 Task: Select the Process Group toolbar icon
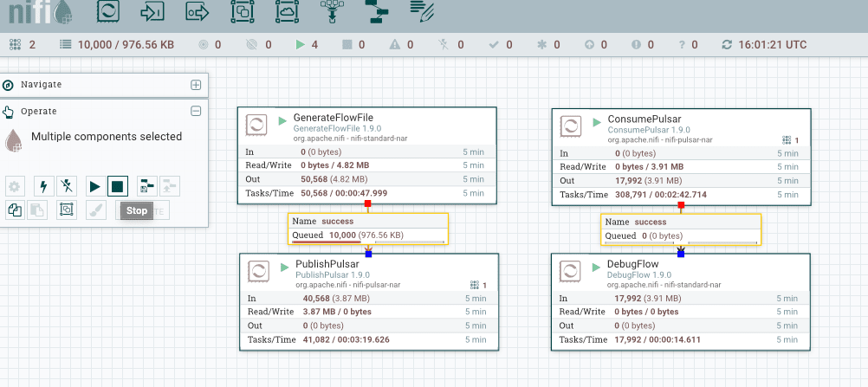[x=243, y=11]
